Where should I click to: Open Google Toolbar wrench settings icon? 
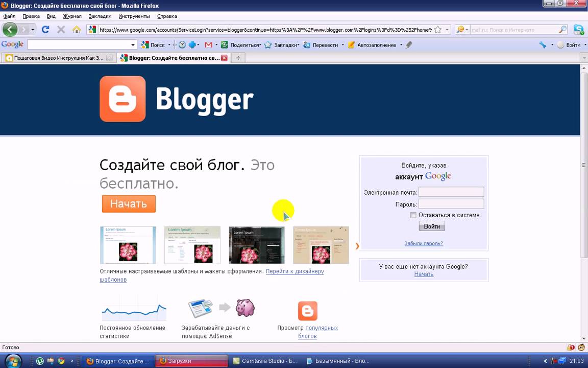(x=543, y=44)
